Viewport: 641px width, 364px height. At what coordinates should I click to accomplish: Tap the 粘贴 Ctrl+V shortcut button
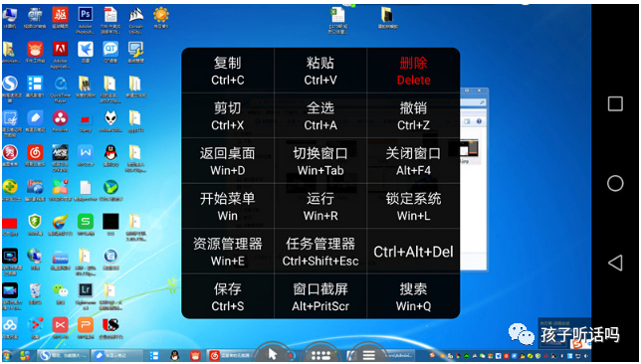click(x=320, y=71)
